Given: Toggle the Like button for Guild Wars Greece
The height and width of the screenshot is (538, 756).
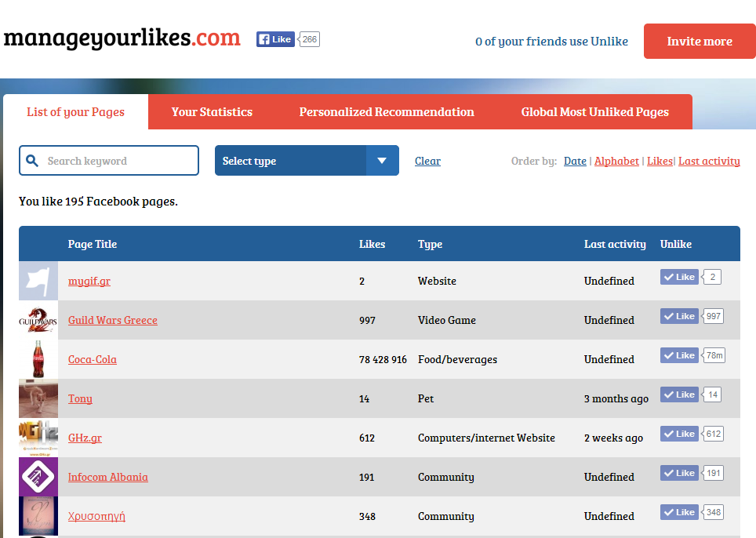Looking at the screenshot, I should 679,316.
